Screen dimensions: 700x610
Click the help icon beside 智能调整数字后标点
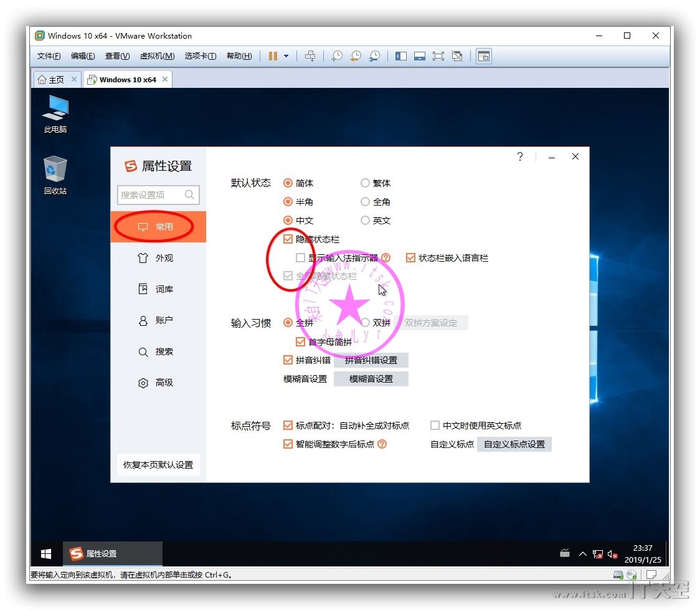tap(382, 444)
